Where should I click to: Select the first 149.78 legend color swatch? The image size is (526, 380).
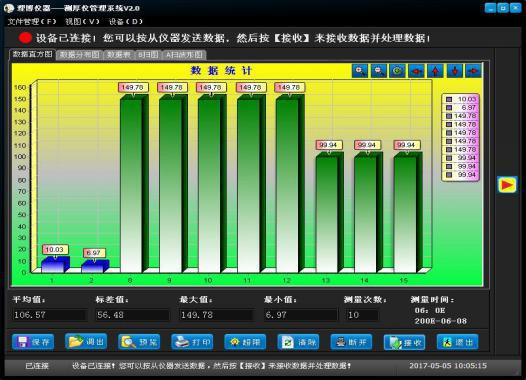tap(449, 116)
